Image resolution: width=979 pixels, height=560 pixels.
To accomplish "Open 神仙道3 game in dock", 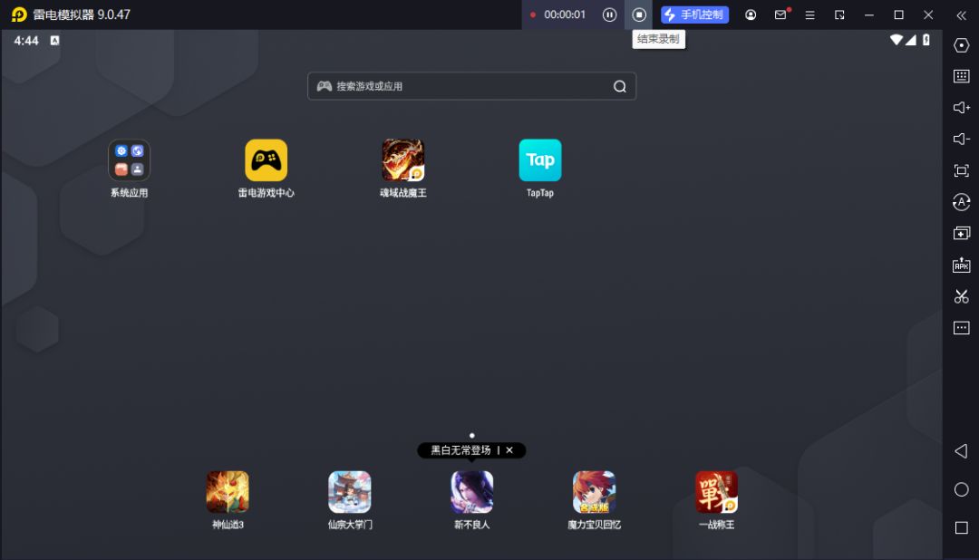I will 228,492.
